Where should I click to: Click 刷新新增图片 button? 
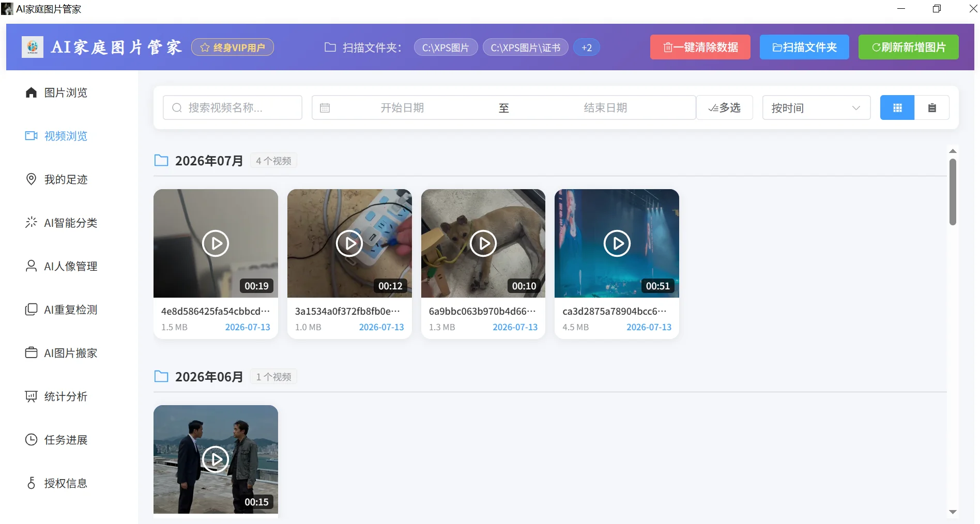[x=909, y=47]
